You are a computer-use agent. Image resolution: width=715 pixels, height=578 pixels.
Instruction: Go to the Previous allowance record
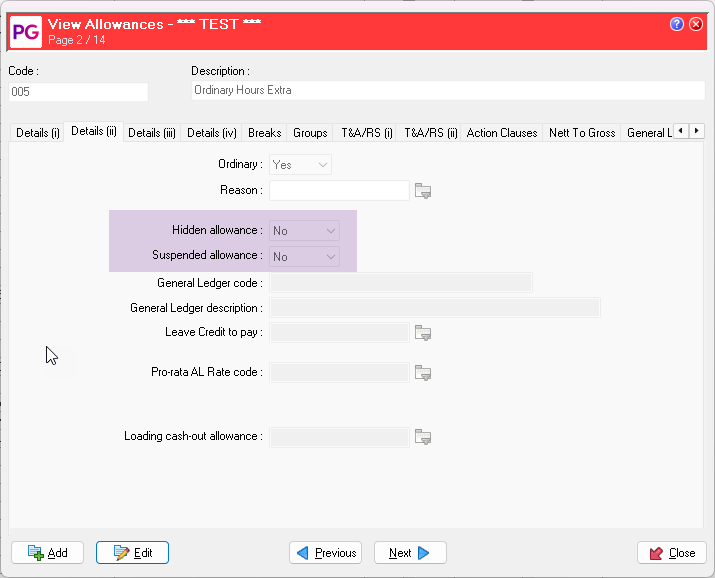[325, 553]
